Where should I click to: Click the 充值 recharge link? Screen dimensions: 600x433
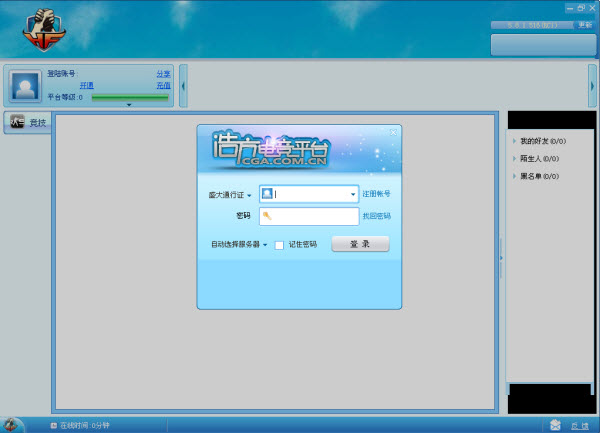pos(163,85)
